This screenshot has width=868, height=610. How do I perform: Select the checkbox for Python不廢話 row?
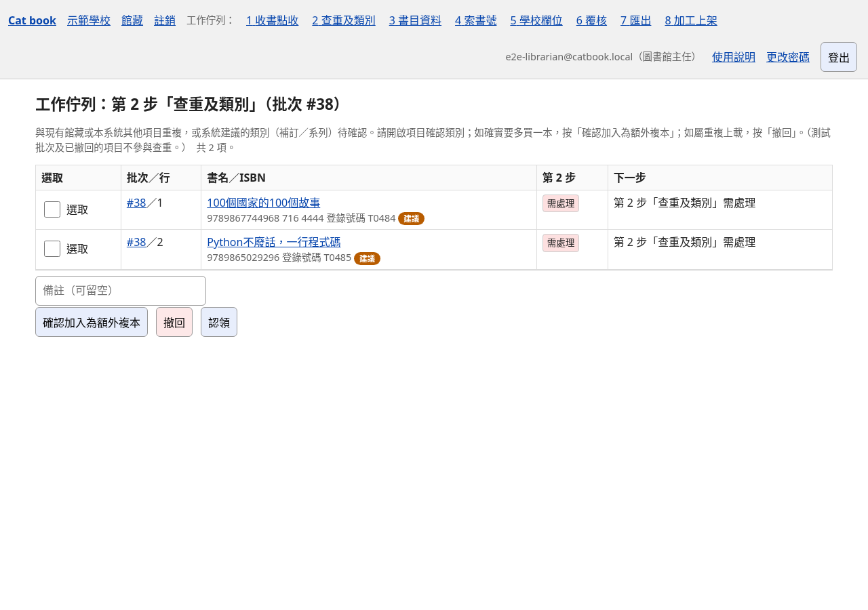[x=52, y=249]
